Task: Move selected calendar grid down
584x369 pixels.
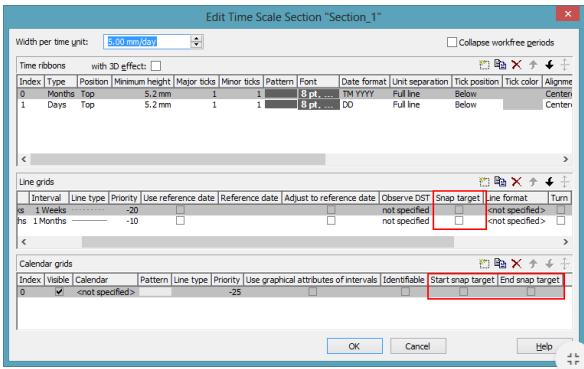Action: pyautogui.click(x=549, y=264)
